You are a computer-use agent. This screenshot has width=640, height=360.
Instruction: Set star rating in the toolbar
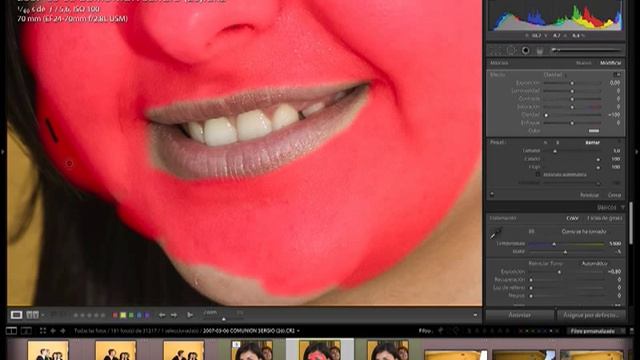89,315
